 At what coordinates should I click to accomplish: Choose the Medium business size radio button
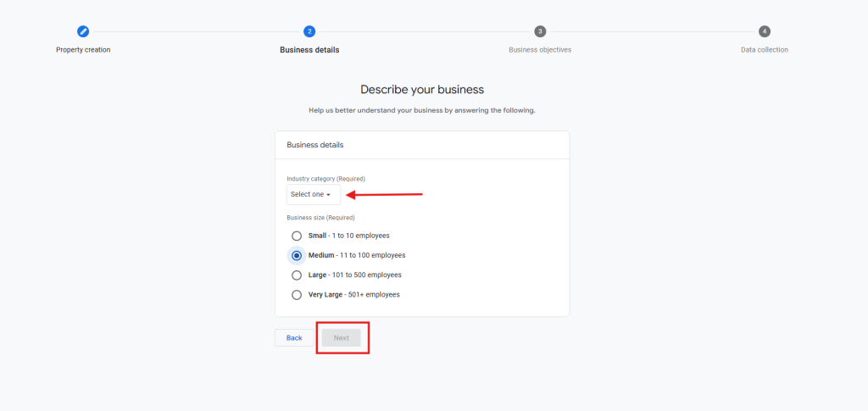pyautogui.click(x=297, y=255)
